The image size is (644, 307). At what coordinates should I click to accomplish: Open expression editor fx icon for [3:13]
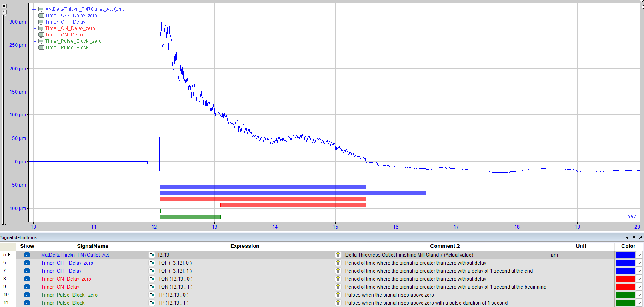click(152, 255)
